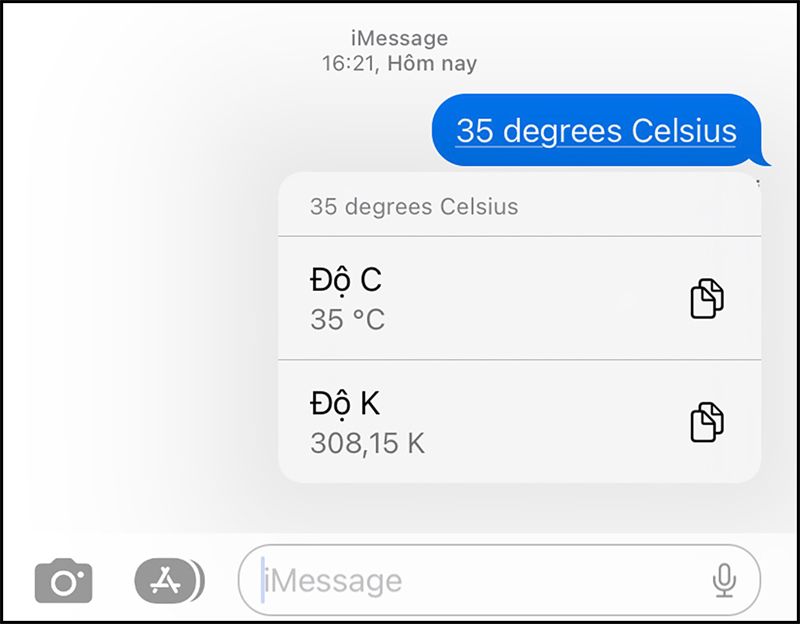800x624 pixels.
Task: Focus the iMessage text input field
Action: pyautogui.click(x=480, y=580)
